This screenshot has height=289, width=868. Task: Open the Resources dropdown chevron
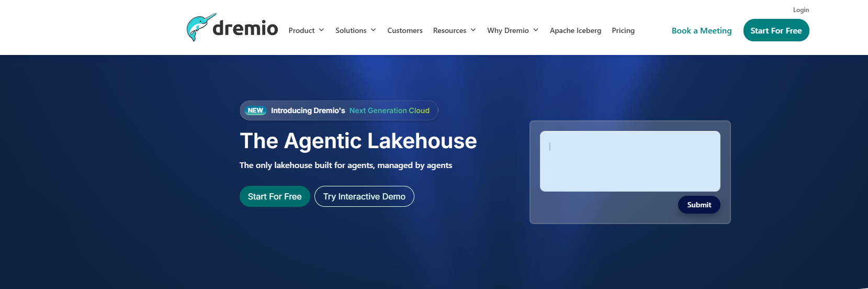click(x=473, y=30)
